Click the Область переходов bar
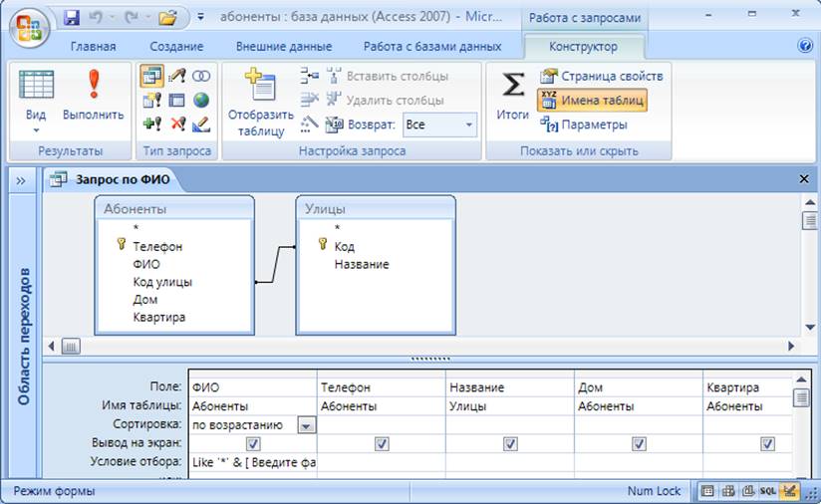Image resolution: width=821 pixels, height=504 pixels. pos(24,337)
